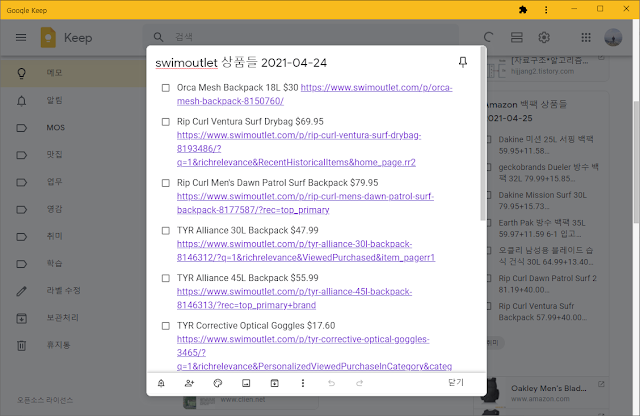The width and height of the screenshot is (640, 416).
Task: Open the browser extensions puzzle icon
Action: tap(523, 9)
